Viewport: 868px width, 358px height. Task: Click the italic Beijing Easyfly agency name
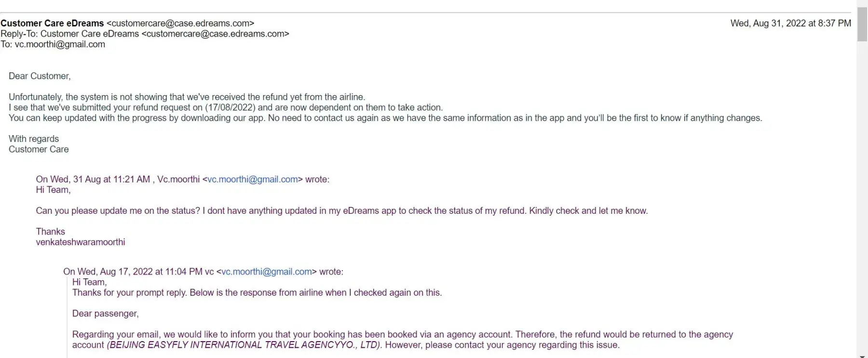[x=244, y=345]
